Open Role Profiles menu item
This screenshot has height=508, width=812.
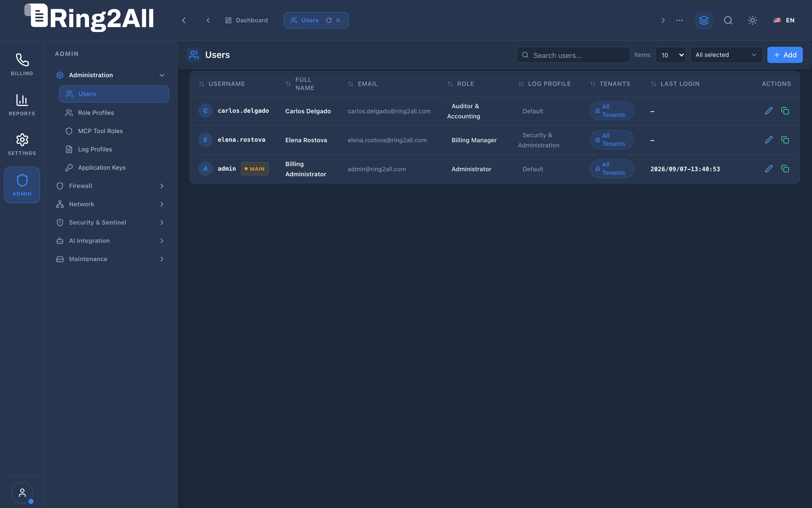[114, 113]
